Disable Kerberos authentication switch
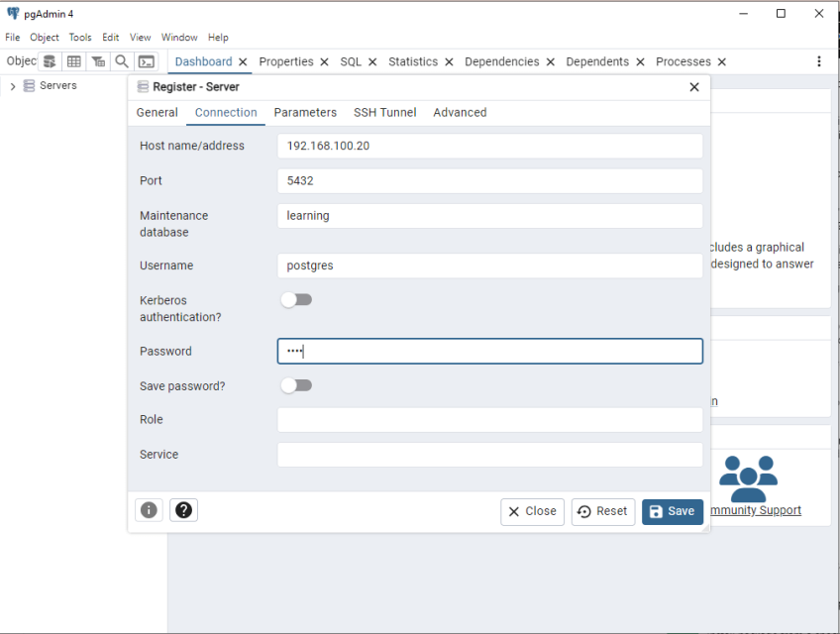The height and width of the screenshot is (634, 840). point(296,297)
